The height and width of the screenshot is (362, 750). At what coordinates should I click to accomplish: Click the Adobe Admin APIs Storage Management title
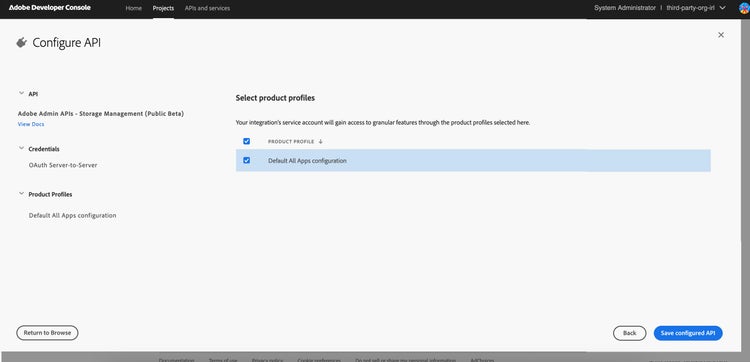coord(101,114)
